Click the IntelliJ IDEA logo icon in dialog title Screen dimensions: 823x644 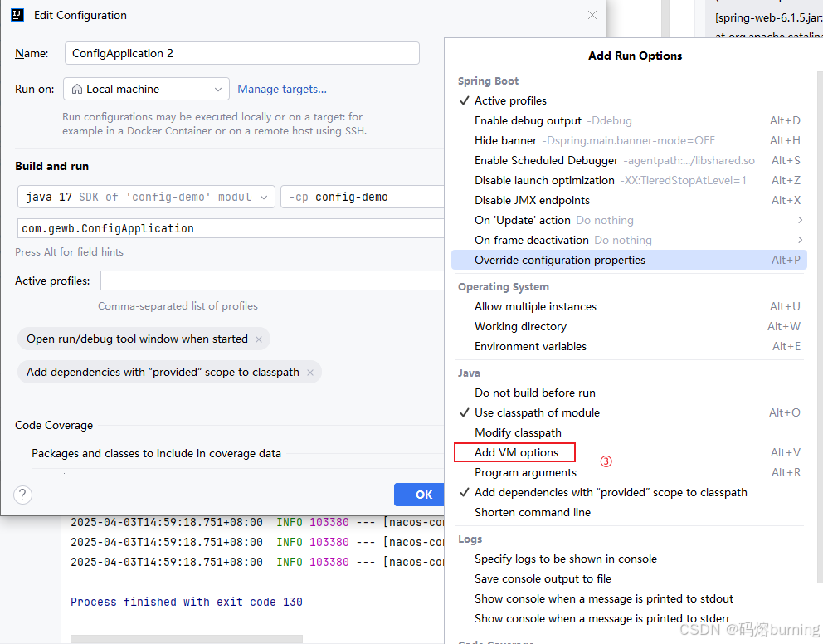(17, 15)
